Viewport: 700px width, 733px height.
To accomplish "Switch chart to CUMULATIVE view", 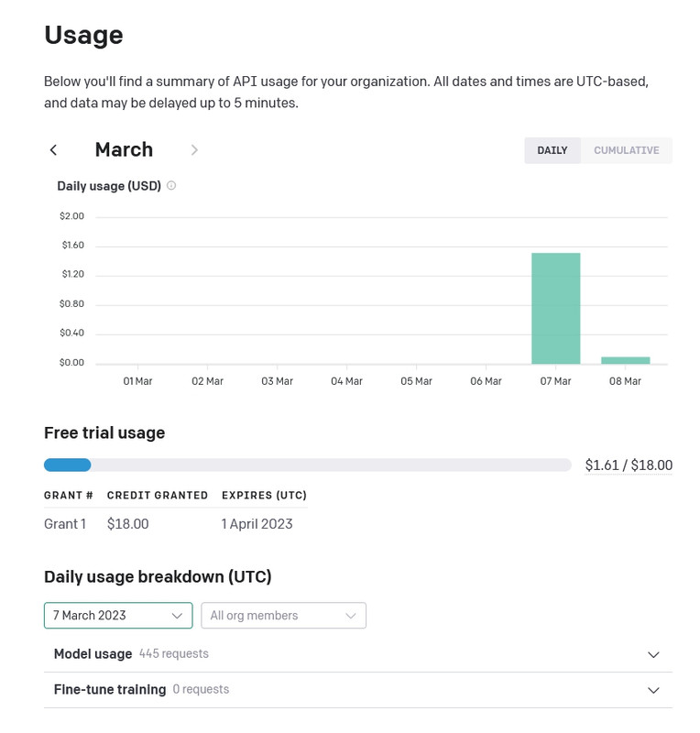I will pyautogui.click(x=626, y=150).
